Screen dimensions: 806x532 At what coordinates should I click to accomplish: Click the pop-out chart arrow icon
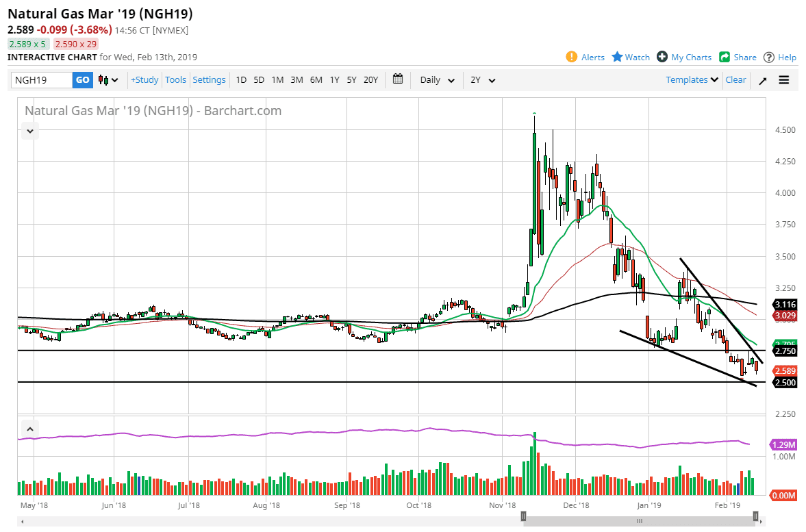[762, 80]
